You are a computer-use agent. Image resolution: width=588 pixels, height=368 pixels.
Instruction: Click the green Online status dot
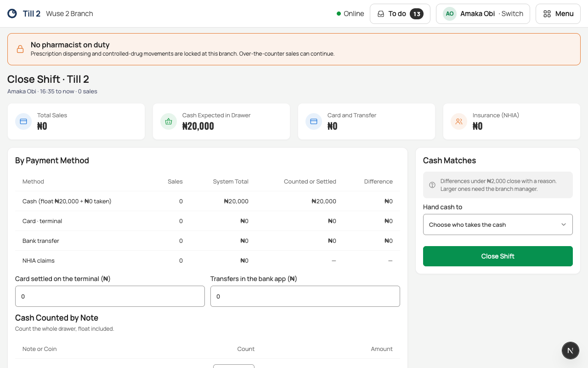(x=339, y=14)
